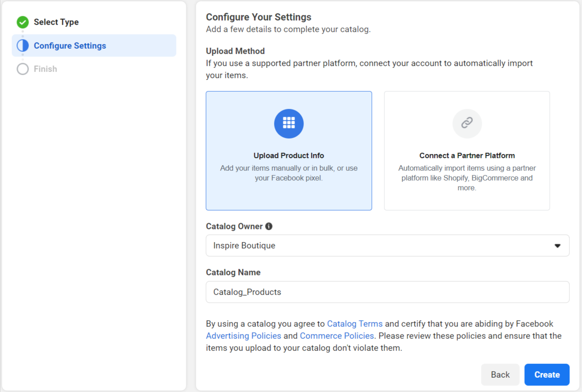This screenshot has height=392, width=582.
Task: Select the Finish step in sidebar
Action: click(46, 69)
